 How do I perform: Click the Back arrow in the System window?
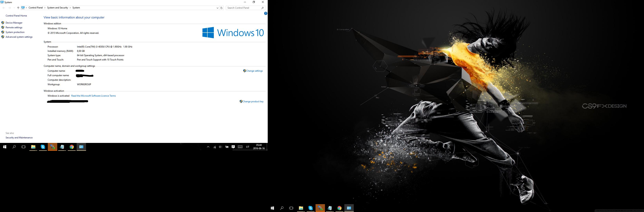tap(4, 8)
